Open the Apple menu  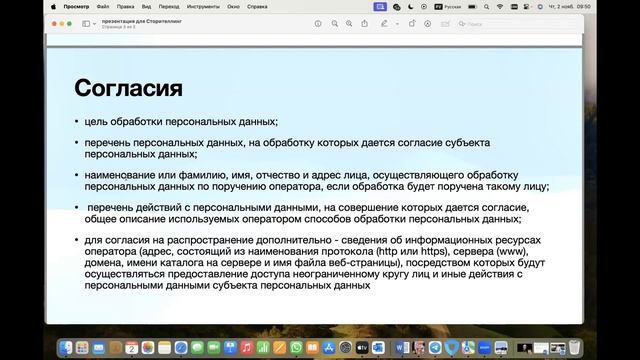53,7
